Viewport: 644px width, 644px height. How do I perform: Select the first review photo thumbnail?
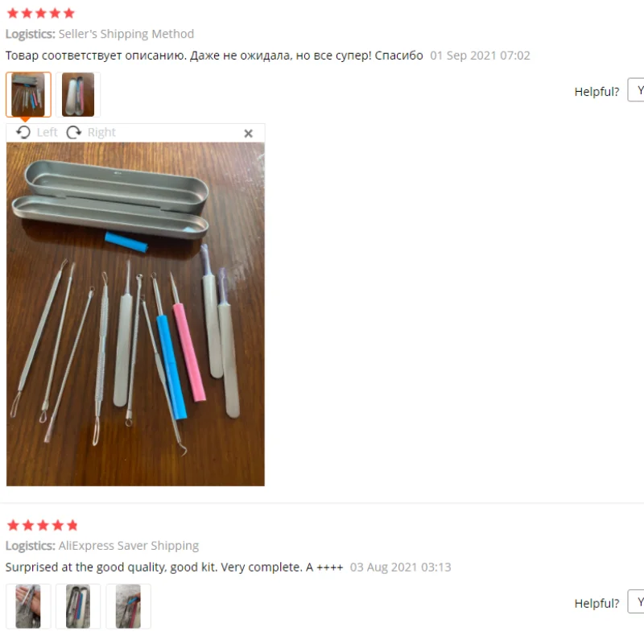[x=28, y=94]
